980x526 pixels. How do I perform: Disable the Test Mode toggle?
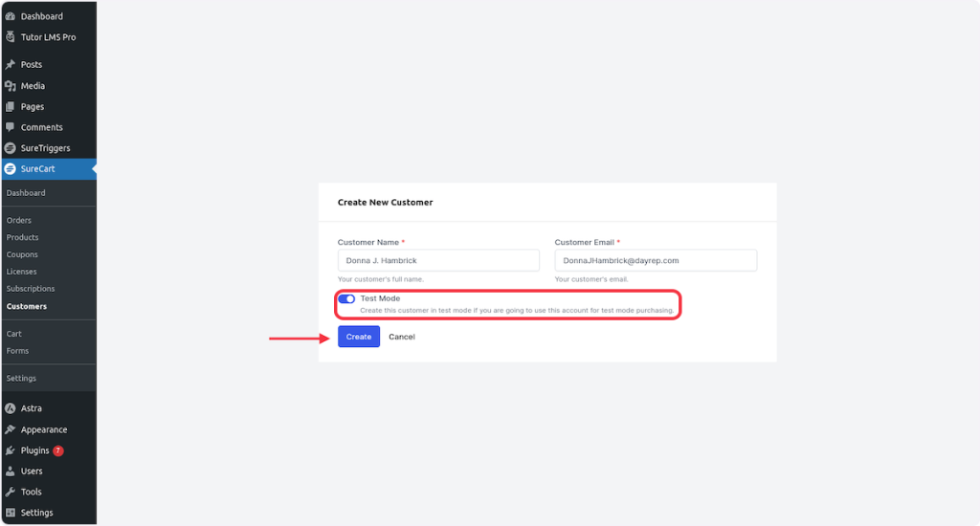346,299
